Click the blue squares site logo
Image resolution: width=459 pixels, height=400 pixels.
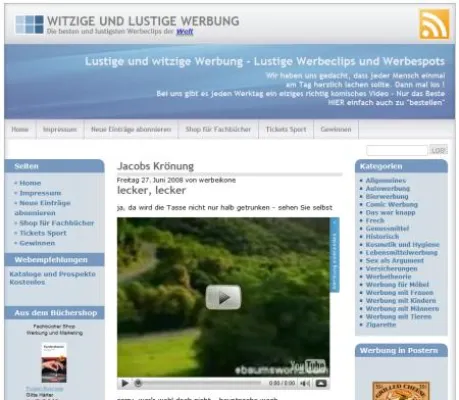coord(29,24)
